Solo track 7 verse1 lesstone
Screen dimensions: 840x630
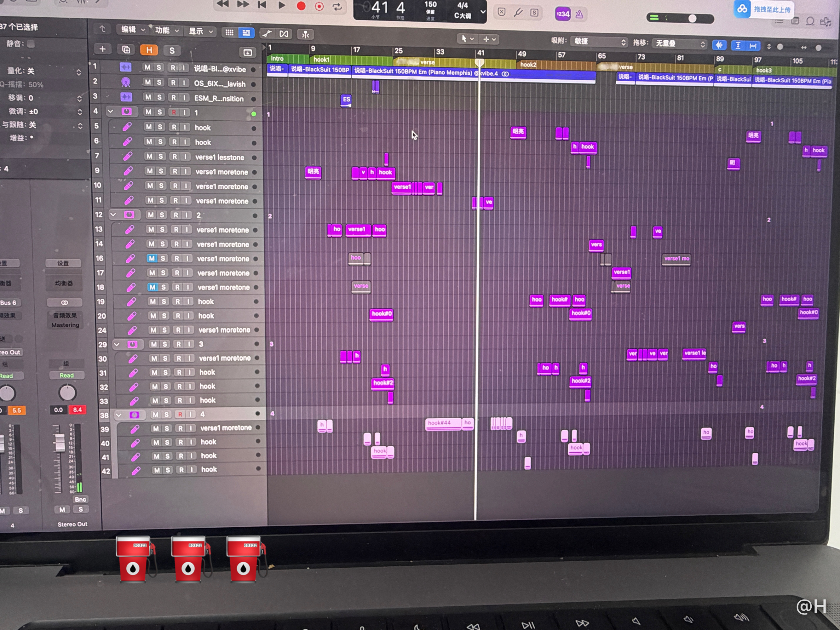161,156
